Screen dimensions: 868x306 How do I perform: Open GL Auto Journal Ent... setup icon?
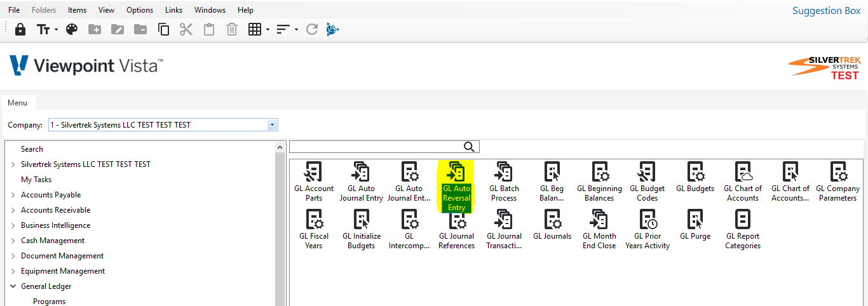tap(409, 182)
